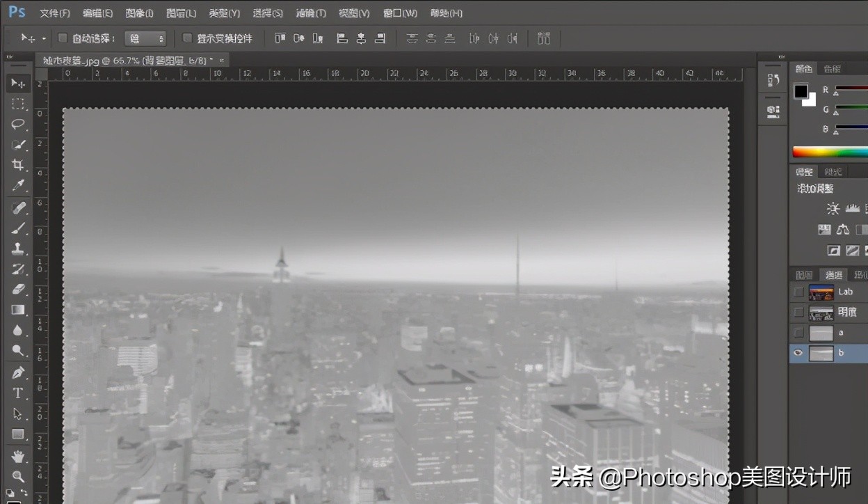The width and height of the screenshot is (868, 504).
Task: Enable the 自动选择 checkbox in options bar
Action: (x=61, y=38)
